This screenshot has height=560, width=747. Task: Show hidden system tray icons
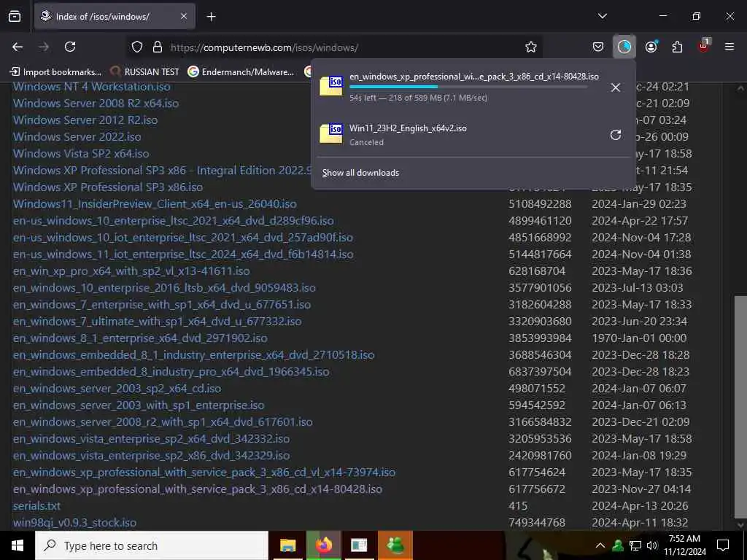600,545
